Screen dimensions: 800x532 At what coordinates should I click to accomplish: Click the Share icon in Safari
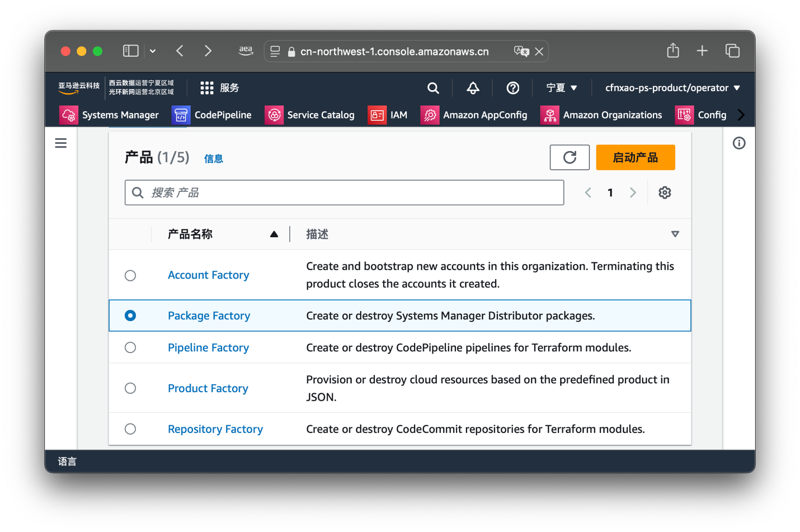[673, 50]
